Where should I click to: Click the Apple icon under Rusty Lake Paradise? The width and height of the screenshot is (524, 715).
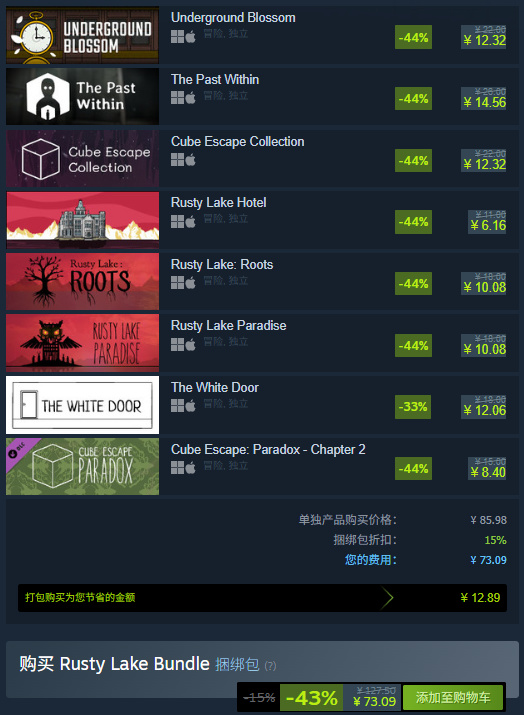pyautogui.click(x=191, y=345)
